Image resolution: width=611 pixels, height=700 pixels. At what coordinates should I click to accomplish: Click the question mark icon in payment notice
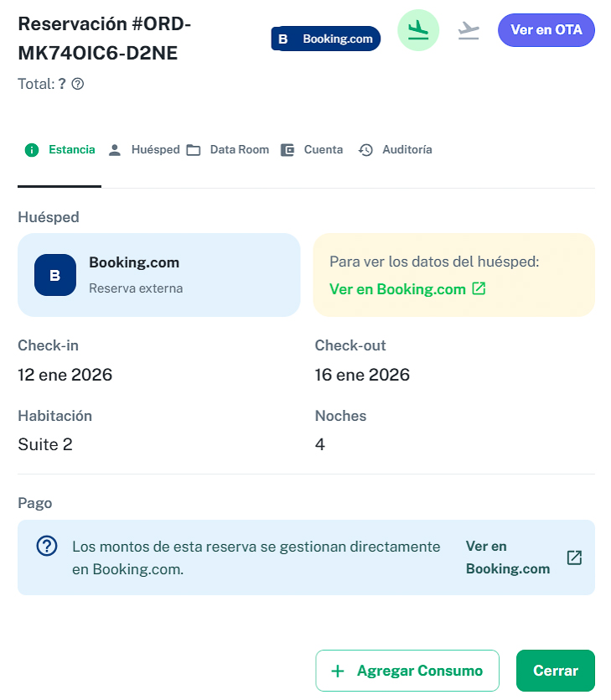(47, 547)
